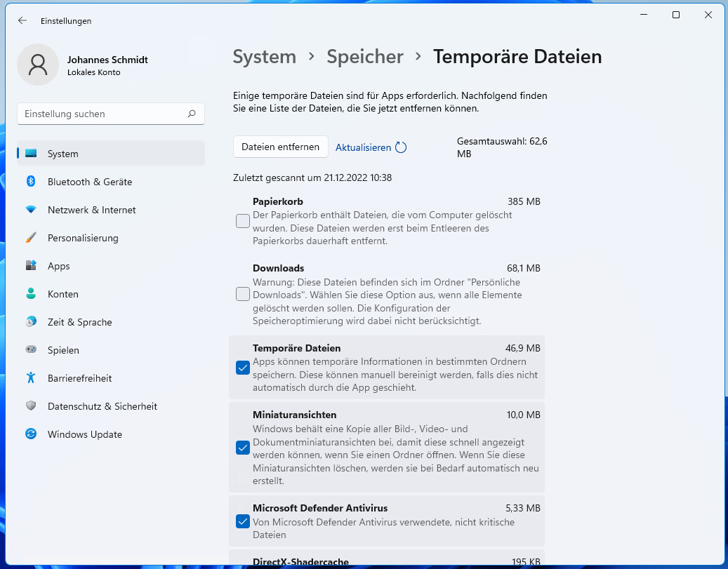Click the Downloads item title

278,268
